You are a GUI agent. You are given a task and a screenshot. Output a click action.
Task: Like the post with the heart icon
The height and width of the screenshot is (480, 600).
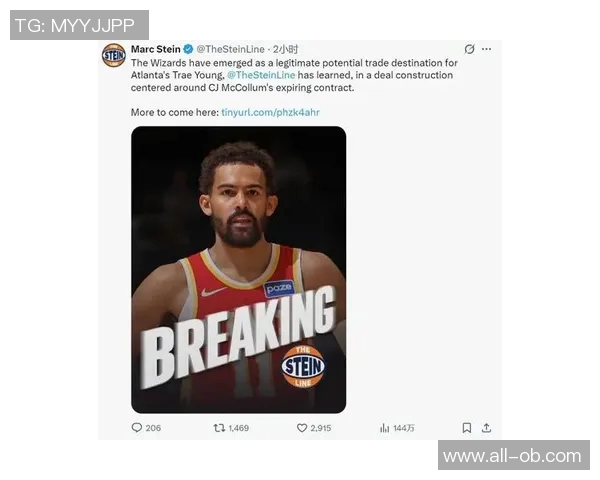[x=302, y=428]
